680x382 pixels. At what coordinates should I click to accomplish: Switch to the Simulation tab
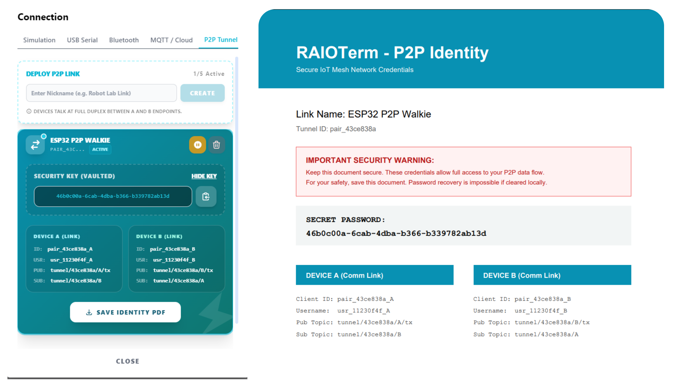click(x=39, y=40)
